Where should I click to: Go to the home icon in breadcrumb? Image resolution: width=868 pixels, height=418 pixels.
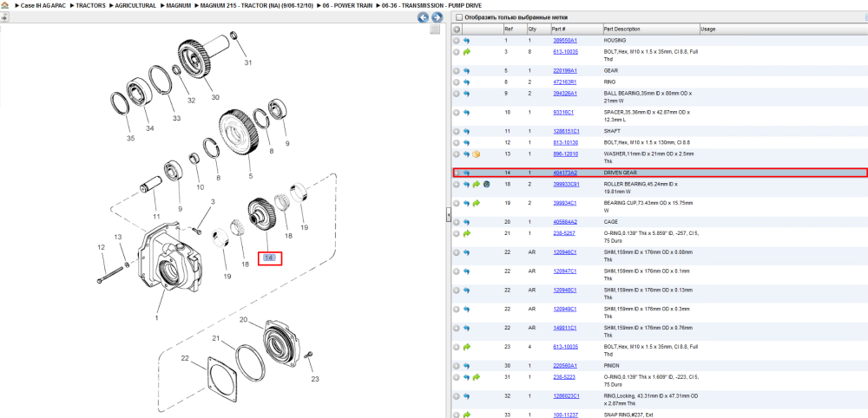4,5
